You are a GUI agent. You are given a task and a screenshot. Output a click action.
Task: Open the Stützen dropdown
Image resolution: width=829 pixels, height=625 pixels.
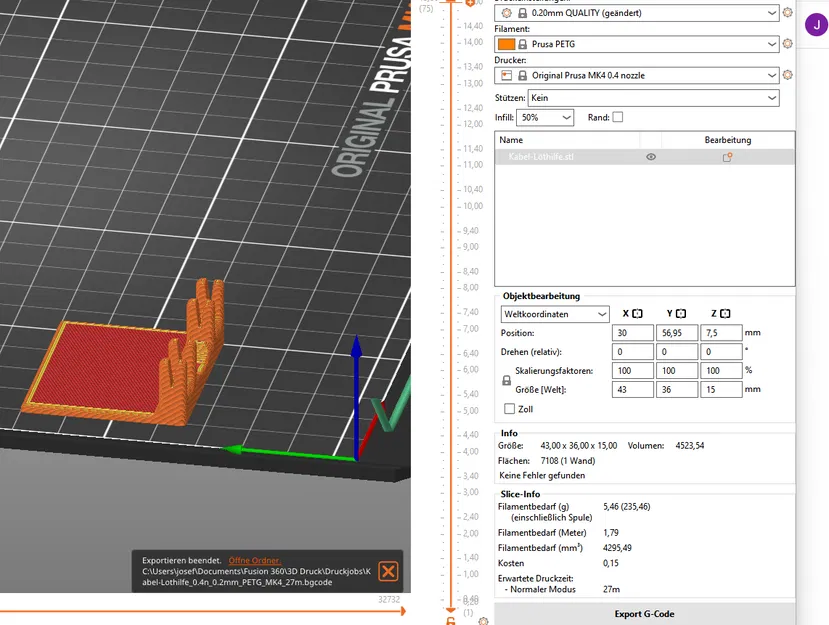(x=653, y=98)
